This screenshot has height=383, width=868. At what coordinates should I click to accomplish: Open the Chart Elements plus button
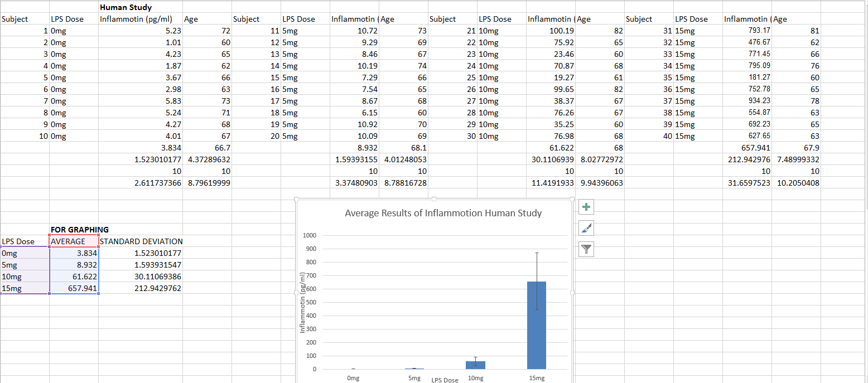(586, 207)
